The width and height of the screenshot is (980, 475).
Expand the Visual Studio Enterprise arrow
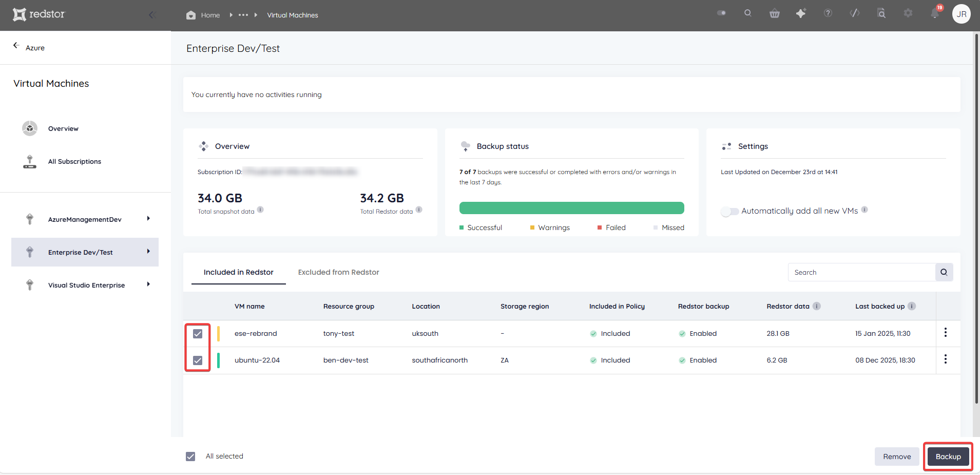(x=148, y=284)
